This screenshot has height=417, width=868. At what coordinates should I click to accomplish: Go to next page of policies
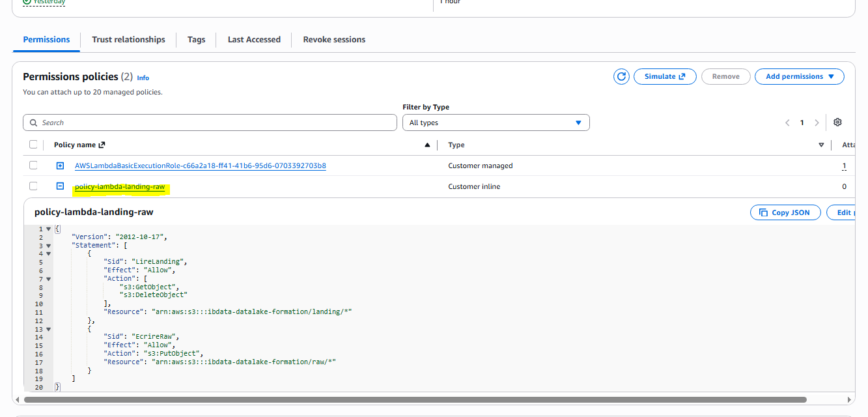[x=817, y=122]
